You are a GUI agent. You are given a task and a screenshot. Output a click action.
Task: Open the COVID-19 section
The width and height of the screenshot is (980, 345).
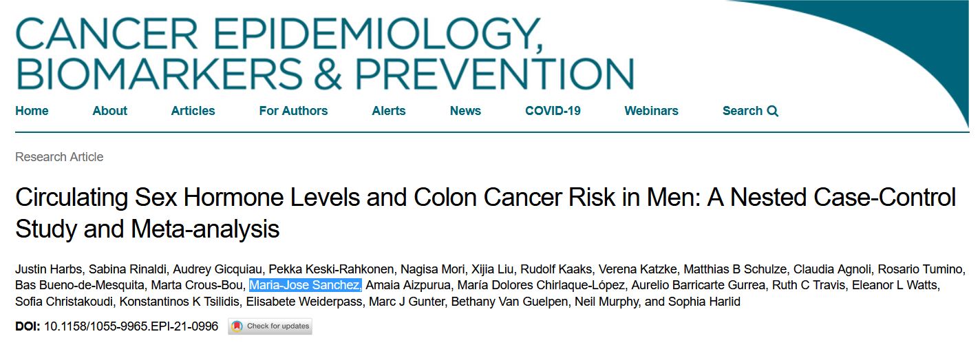pyautogui.click(x=553, y=111)
